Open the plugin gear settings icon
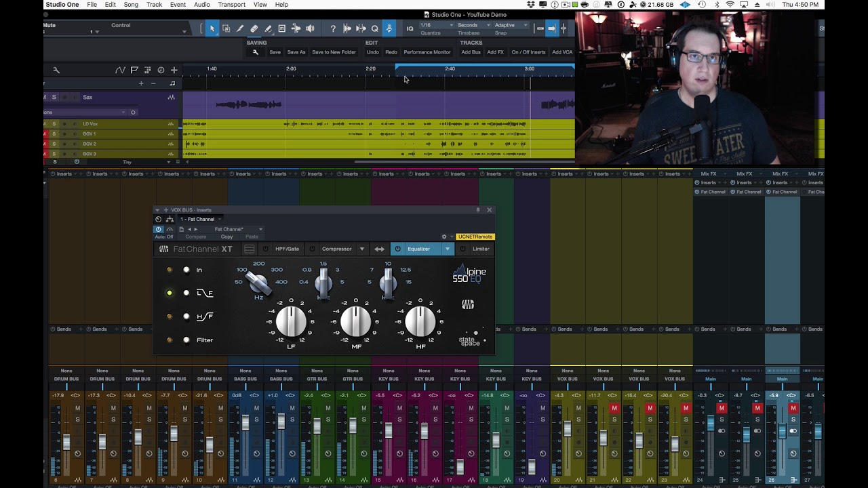 [x=444, y=237]
